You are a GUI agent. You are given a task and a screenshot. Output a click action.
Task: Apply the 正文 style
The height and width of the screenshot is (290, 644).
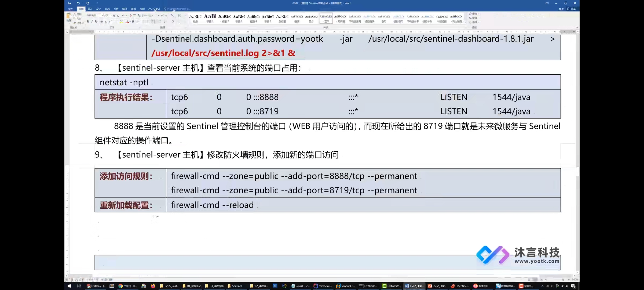[326, 19]
